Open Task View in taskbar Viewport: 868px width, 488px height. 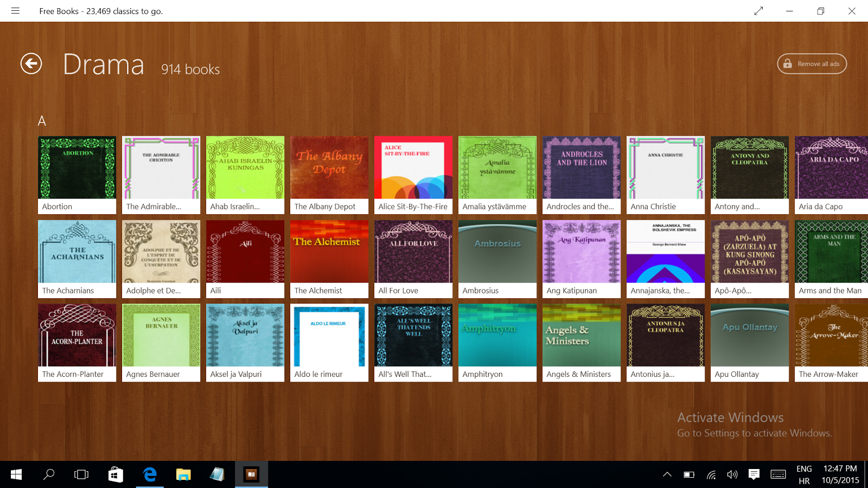(x=81, y=474)
